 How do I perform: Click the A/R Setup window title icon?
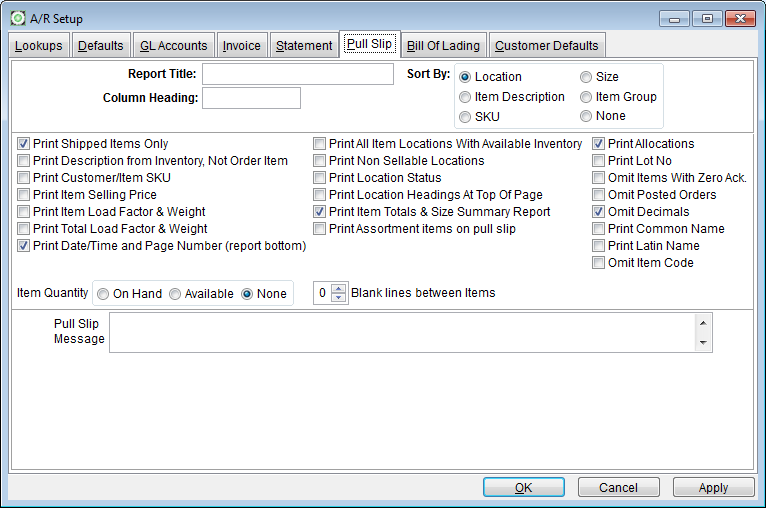point(18,18)
